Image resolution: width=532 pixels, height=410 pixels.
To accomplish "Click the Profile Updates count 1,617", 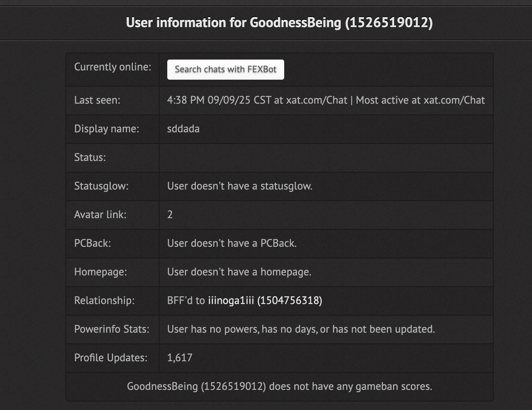I will click(180, 358).
